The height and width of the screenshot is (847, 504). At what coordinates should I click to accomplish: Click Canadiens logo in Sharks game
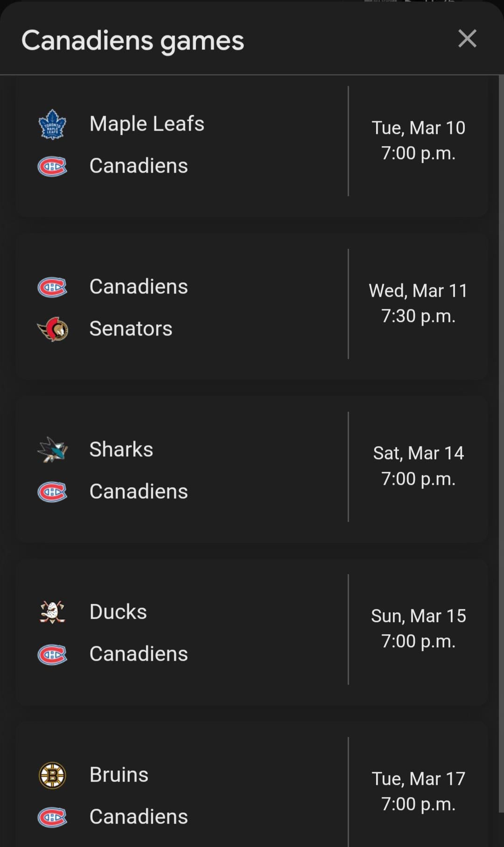(x=52, y=492)
